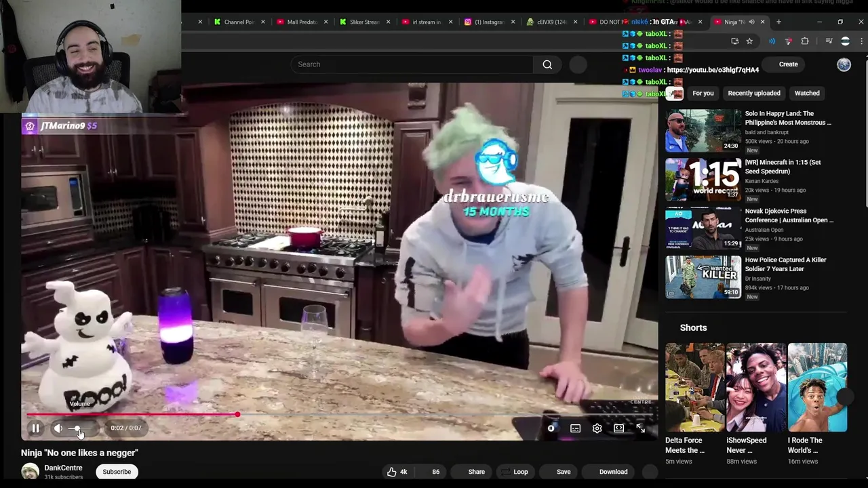The image size is (868, 488).
Task: Bookmark this page with the star icon
Action: (749, 41)
